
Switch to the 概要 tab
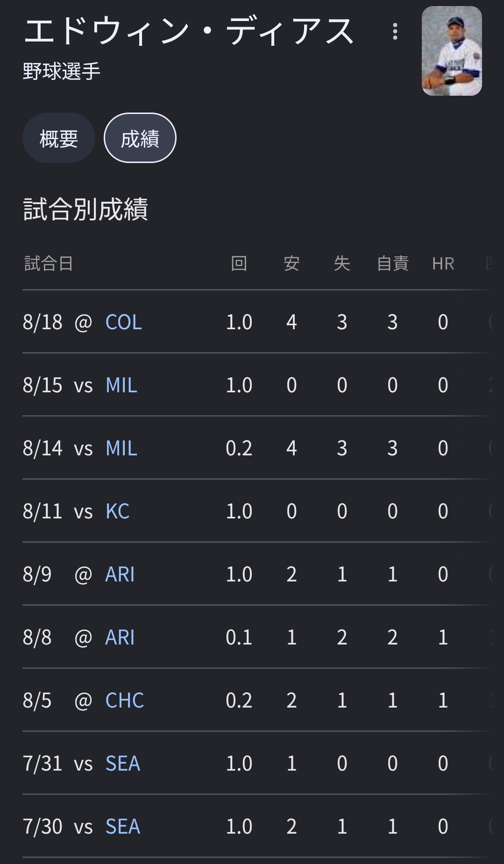[59, 138]
